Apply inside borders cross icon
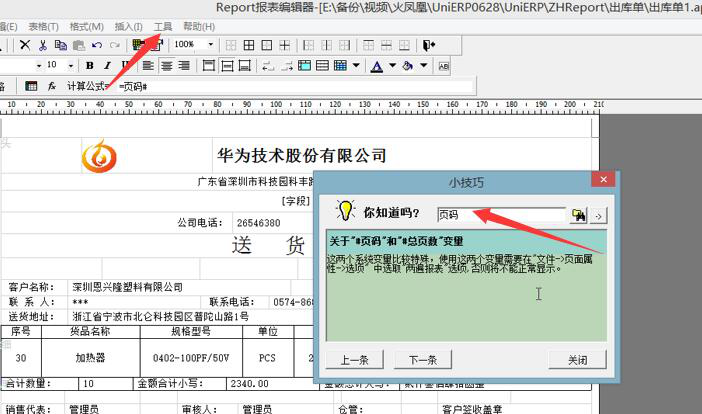This screenshot has width=702, height=414. [285, 45]
